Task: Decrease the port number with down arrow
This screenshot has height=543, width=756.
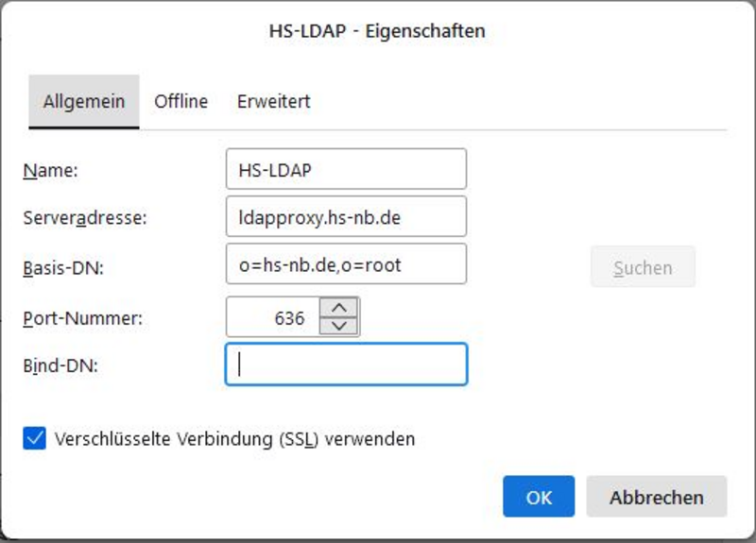Action: (339, 326)
